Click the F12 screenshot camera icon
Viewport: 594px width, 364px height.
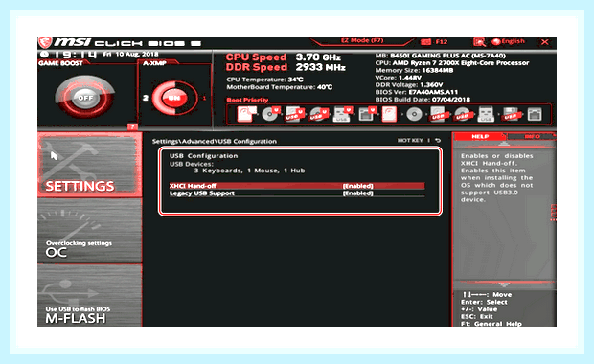pyautogui.click(x=425, y=41)
